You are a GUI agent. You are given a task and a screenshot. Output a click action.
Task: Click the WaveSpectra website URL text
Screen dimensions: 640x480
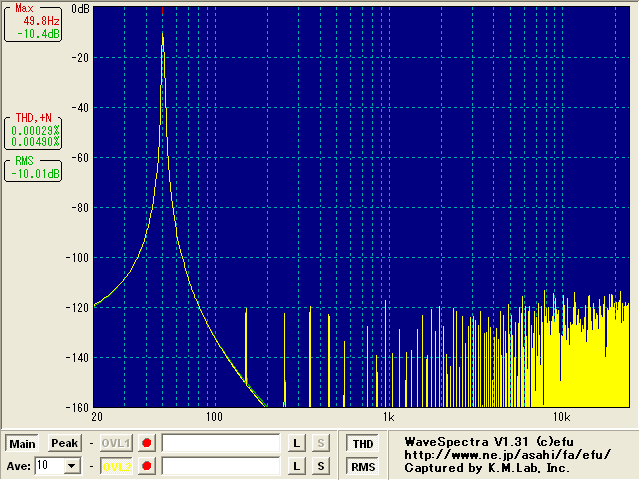click(x=507, y=455)
